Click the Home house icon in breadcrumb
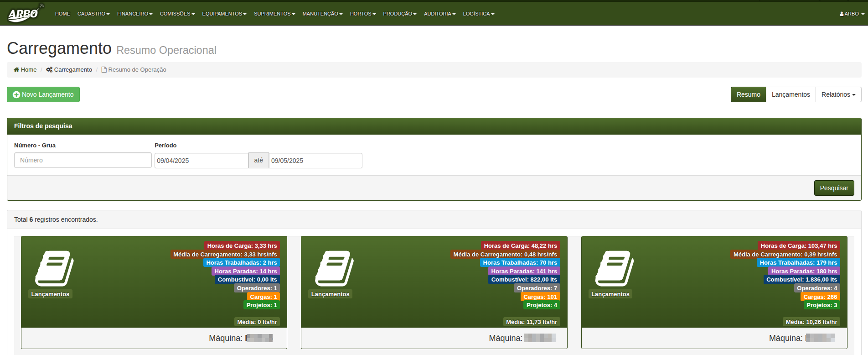Viewport: 868px width, 355px height. [16, 70]
